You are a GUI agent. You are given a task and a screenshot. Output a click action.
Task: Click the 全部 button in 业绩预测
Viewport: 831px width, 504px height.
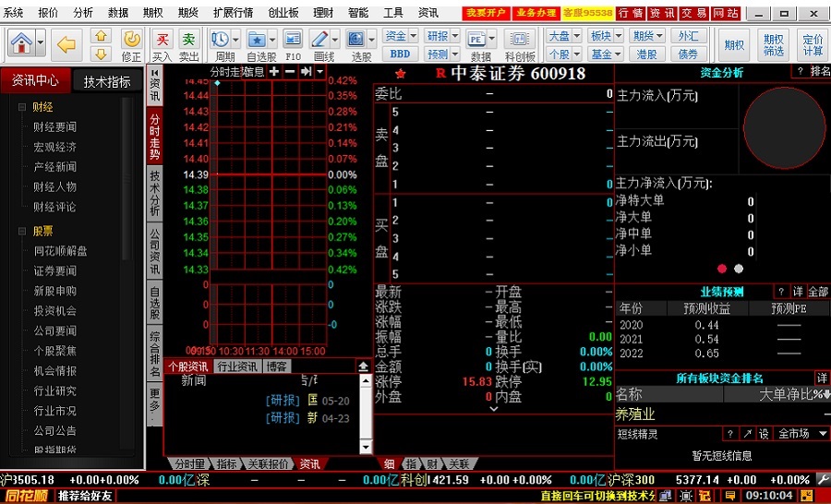pyautogui.click(x=818, y=292)
